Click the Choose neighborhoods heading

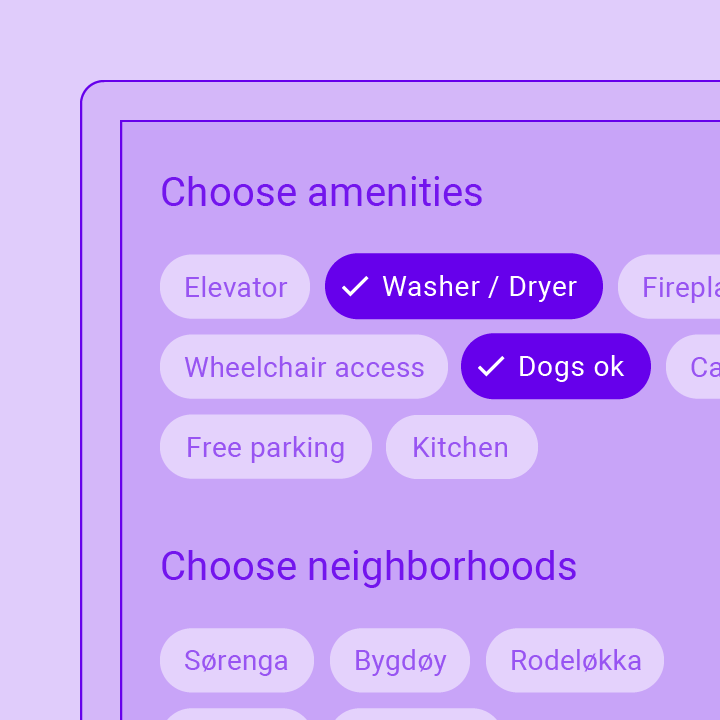(x=369, y=566)
